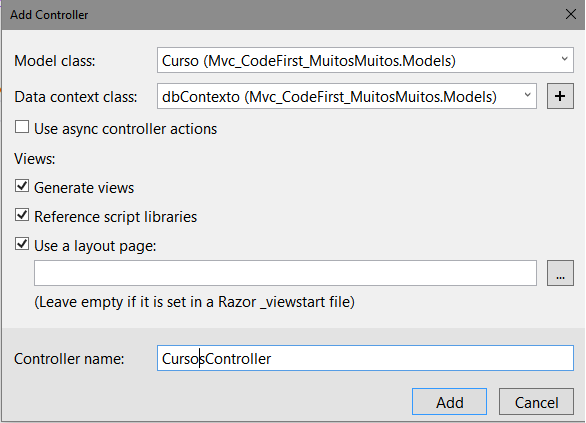Click the Model class dropdown arrow

click(x=564, y=60)
